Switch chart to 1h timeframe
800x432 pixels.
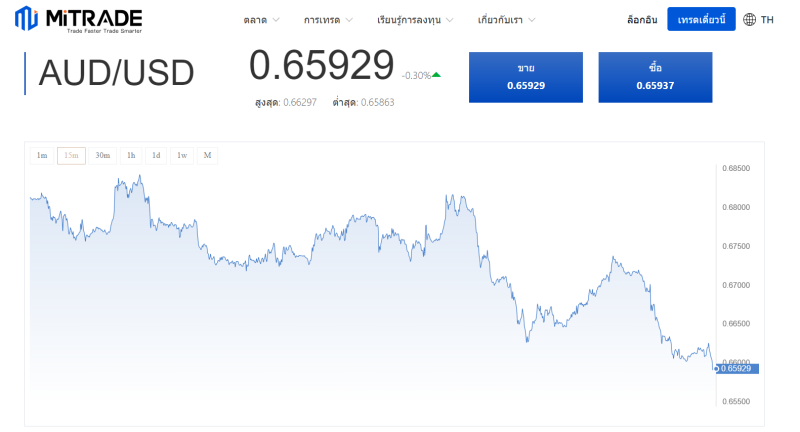click(131, 155)
